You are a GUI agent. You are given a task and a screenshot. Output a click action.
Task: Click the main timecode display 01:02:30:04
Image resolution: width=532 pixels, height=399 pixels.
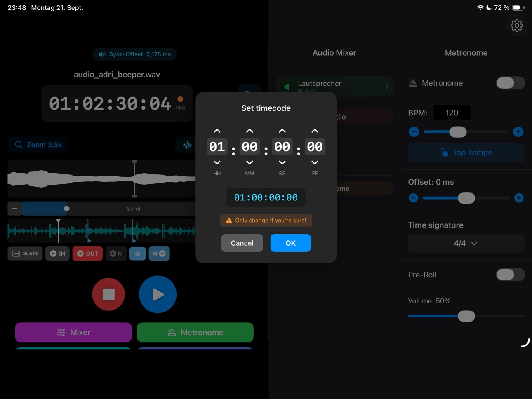(x=110, y=103)
